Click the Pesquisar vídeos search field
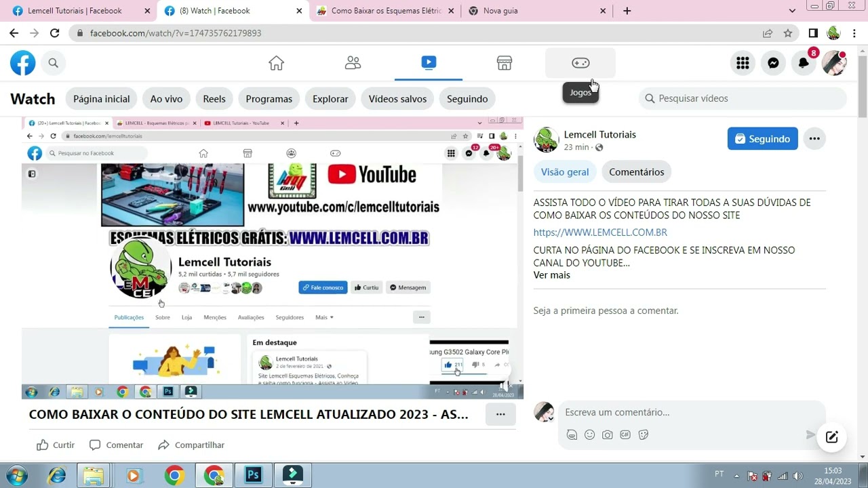The width and height of the screenshot is (868, 488). (743, 98)
